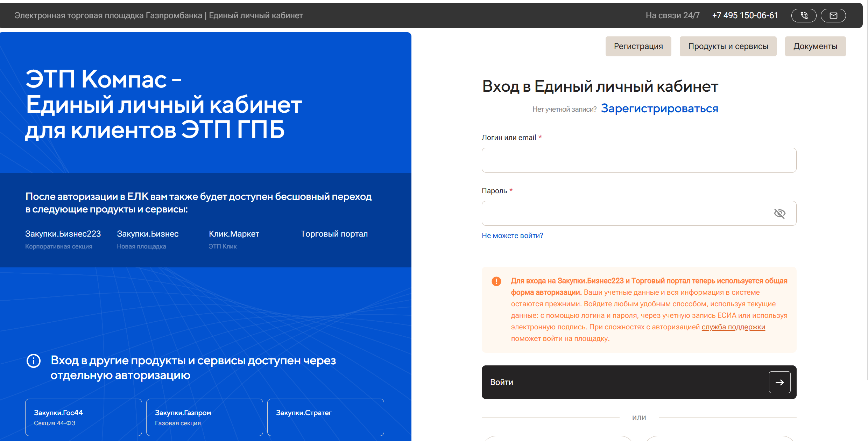The image size is (868, 441).
Task: Click the Войти login button
Action: (x=639, y=382)
